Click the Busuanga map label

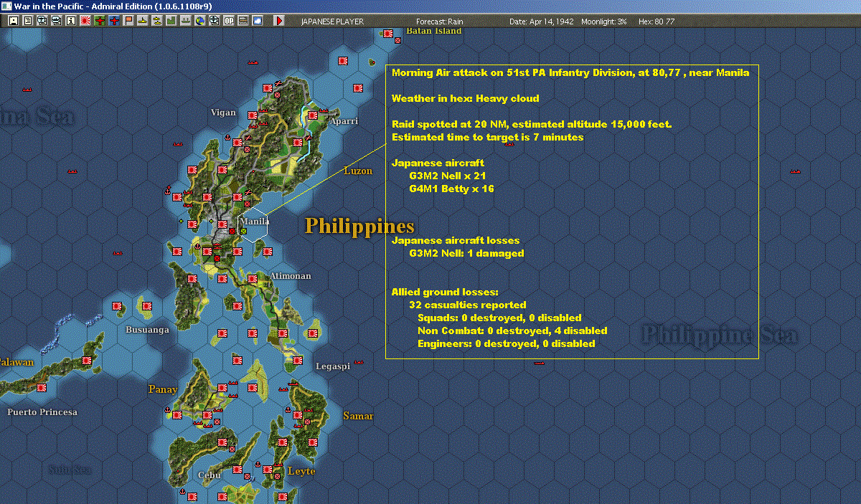coord(147,330)
